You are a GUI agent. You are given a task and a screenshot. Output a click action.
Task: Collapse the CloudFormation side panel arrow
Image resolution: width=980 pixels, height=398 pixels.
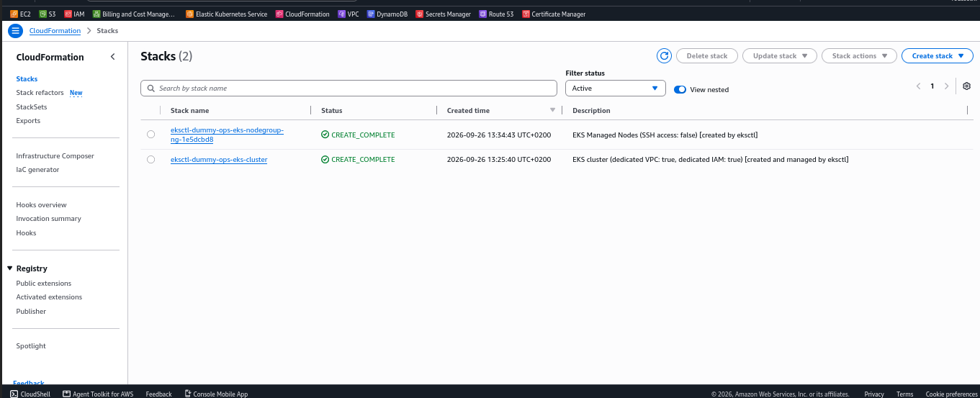[x=112, y=57]
